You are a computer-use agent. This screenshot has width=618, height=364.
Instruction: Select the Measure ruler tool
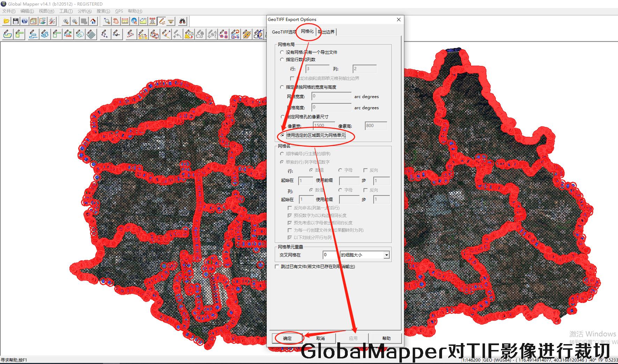point(125,21)
